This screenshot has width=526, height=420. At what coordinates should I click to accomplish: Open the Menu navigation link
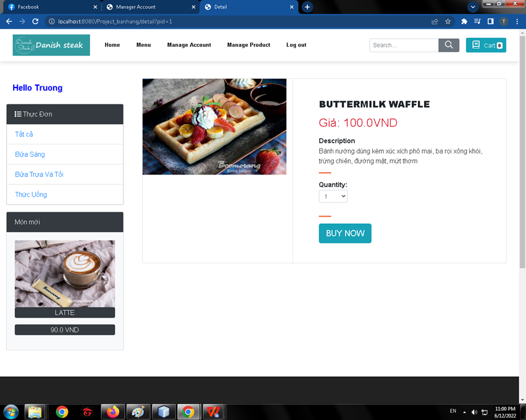pos(144,45)
